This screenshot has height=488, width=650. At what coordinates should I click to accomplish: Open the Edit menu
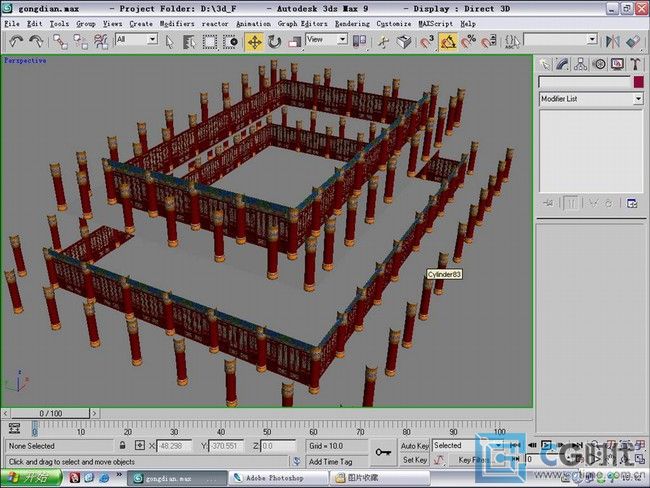pos(35,24)
